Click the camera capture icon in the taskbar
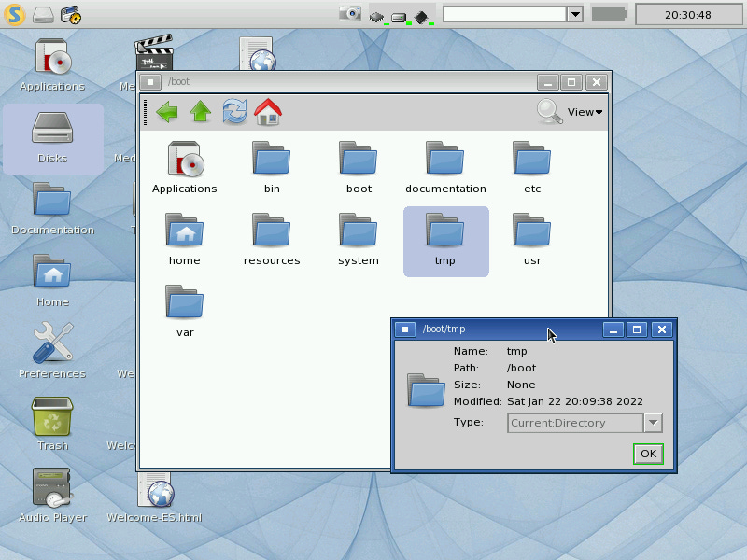The width and height of the screenshot is (747, 560). click(x=349, y=12)
